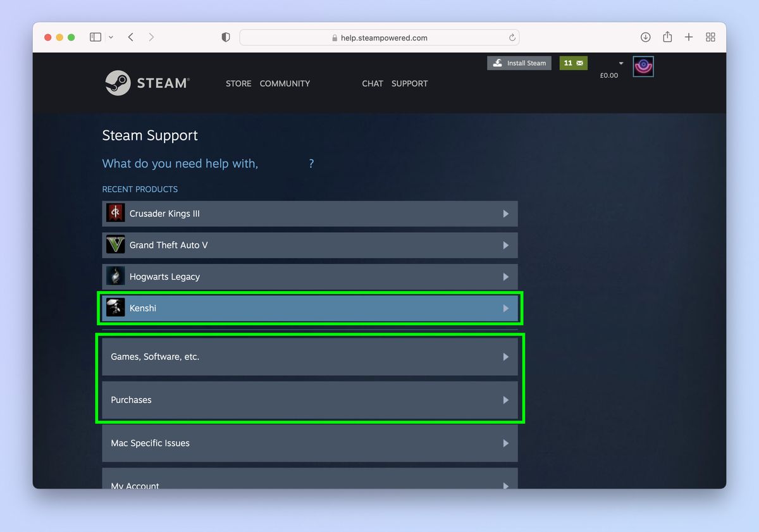The width and height of the screenshot is (759, 532).
Task: Open the STORE menu item
Action: 238,83
